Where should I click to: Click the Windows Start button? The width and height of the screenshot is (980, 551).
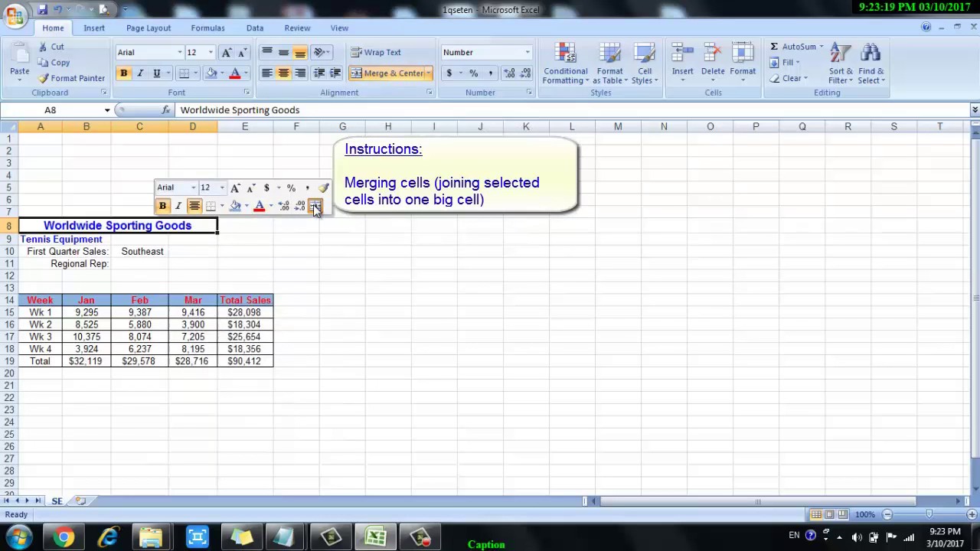click(17, 537)
